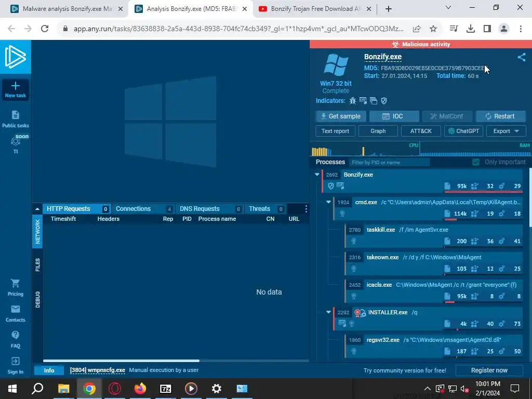Open the IOC button
Viewport: 532px width, 399px height.
pos(394,116)
